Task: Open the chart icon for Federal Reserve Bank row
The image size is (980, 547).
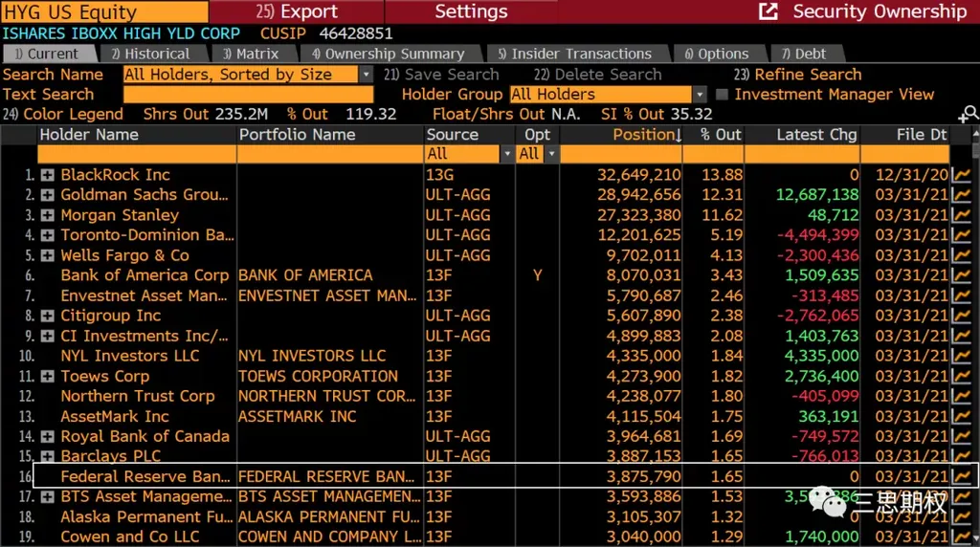Action: click(961, 477)
